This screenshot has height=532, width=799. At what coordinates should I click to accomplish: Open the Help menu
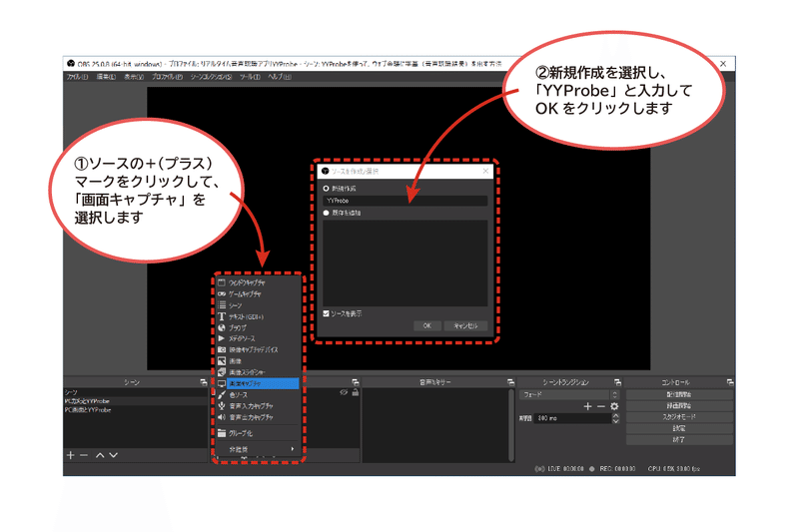point(280,77)
